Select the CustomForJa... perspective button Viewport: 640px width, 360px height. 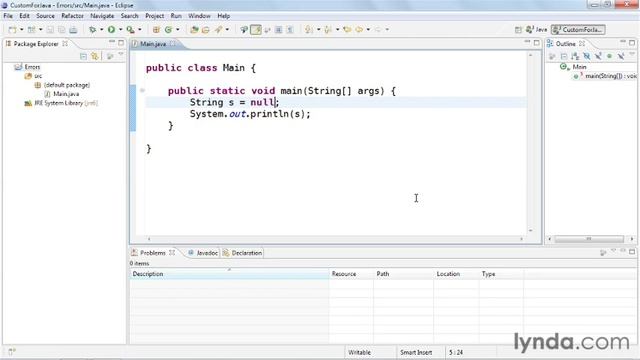pos(578,30)
